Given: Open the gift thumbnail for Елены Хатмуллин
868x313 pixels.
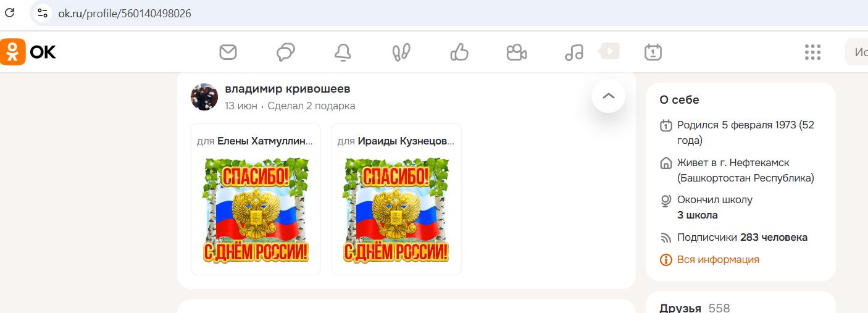Looking at the screenshot, I should click(x=256, y=210).
